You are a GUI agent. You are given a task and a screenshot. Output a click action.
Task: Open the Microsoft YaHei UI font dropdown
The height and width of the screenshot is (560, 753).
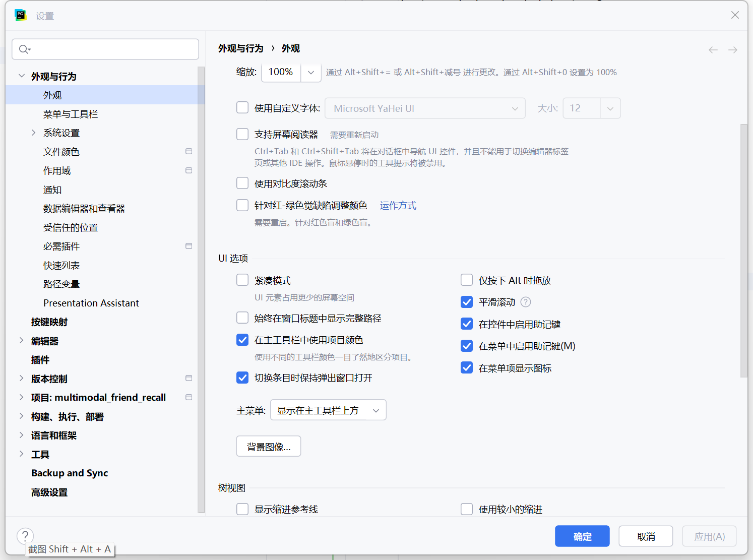(425, 108)
